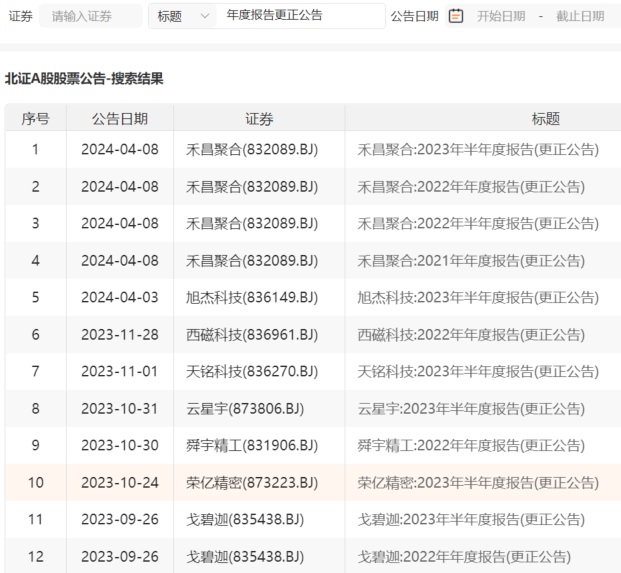This screenshot has width=621, height=573.
Task: Open the 标题 search-type dropdown
Action: point(183,16)
